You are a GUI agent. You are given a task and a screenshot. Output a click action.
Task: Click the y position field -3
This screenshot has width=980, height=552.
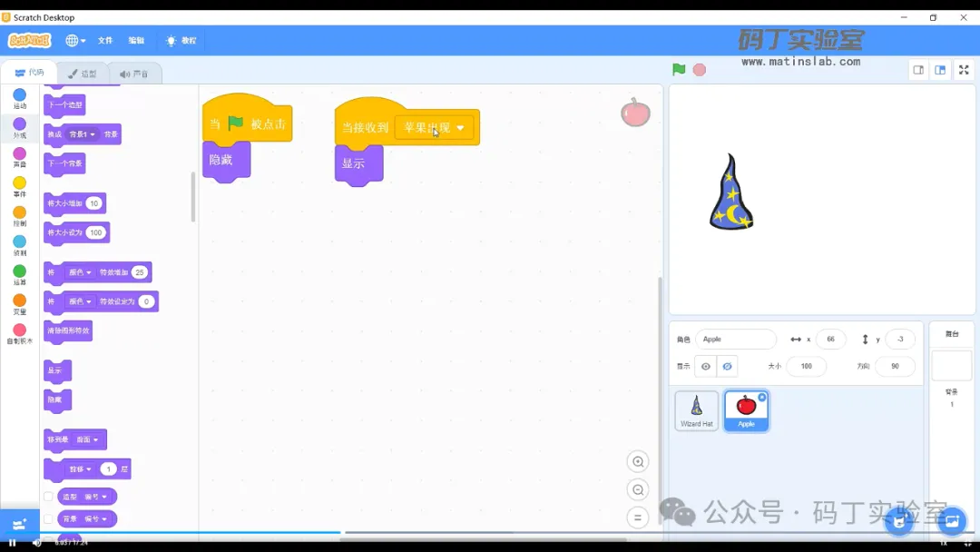pos(900,339)
